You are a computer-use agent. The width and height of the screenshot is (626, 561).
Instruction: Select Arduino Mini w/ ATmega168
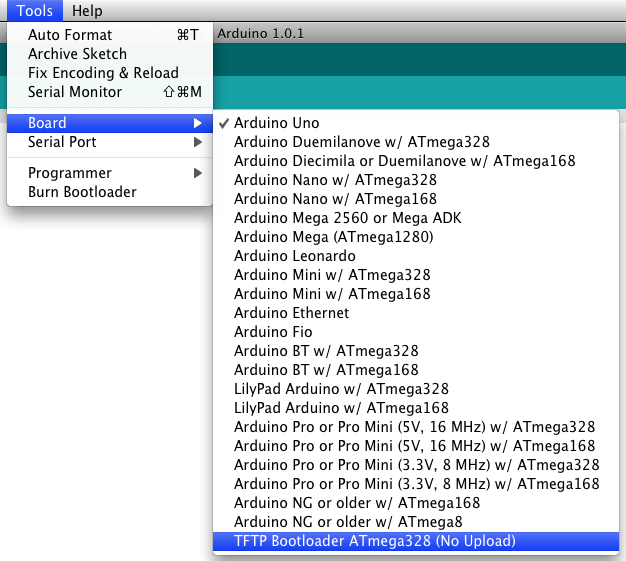pyautogui.click(x=416, y=294)
